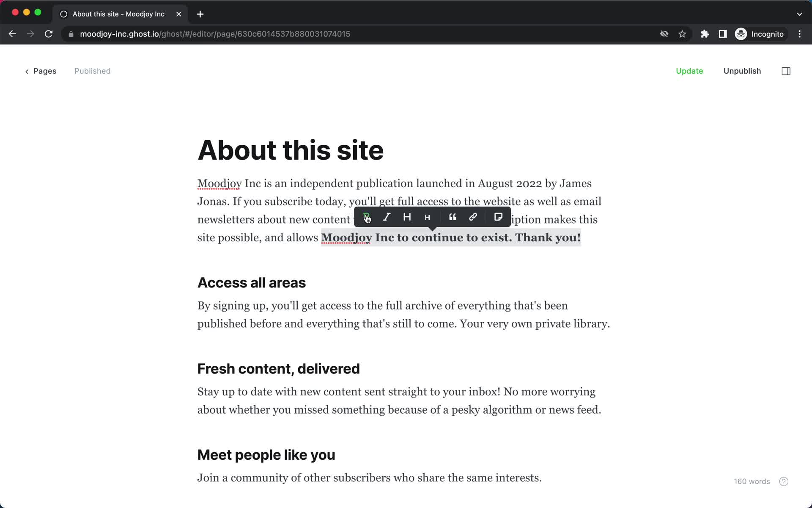The image size is (812, 508).
Task: Click the Update button to save changes
Action: pyautogui.click(x=689, y=71)
